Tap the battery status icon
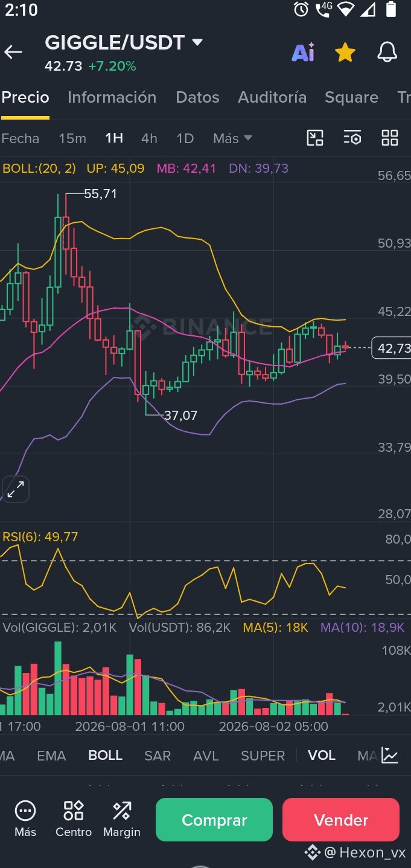Image resolution: width=411 pixels, height=868 pixels. pos(390,9)
